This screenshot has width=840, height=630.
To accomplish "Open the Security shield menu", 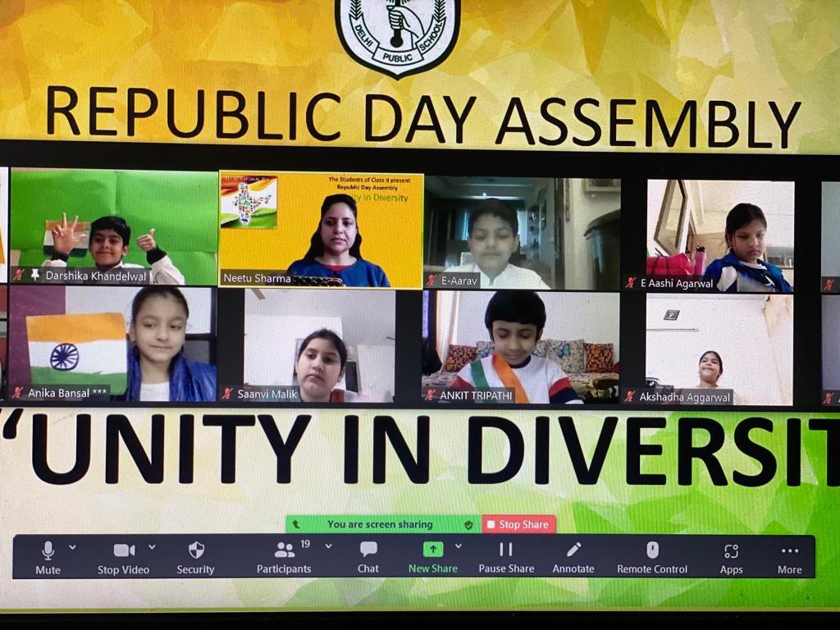I will (x=195, y=558).
